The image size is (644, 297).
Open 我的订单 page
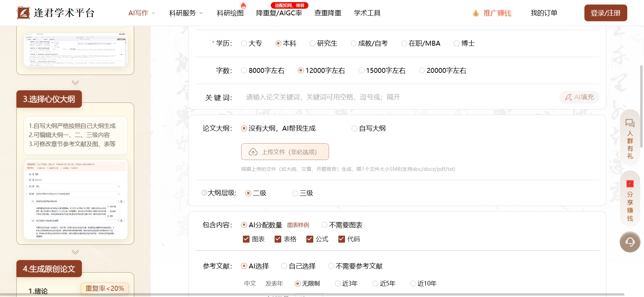pos(544,13)
